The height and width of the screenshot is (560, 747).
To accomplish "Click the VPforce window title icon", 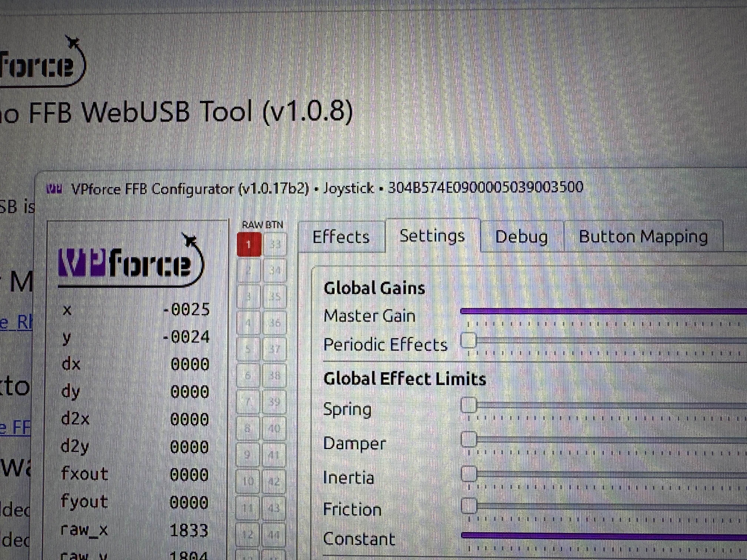I will click(x=54, y=189).
